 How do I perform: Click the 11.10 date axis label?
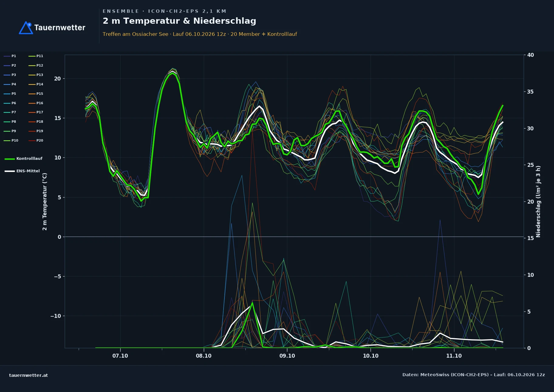[454, 356]
